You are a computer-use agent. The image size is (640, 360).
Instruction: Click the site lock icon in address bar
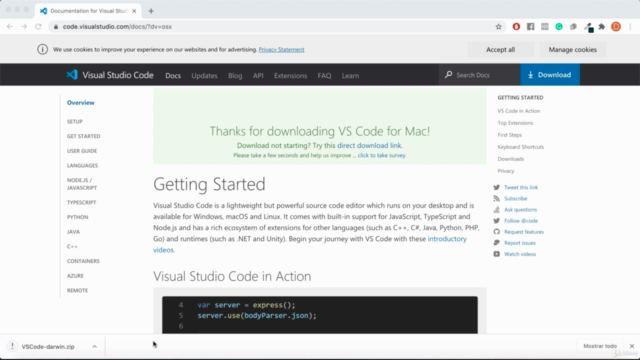(56, 27)
